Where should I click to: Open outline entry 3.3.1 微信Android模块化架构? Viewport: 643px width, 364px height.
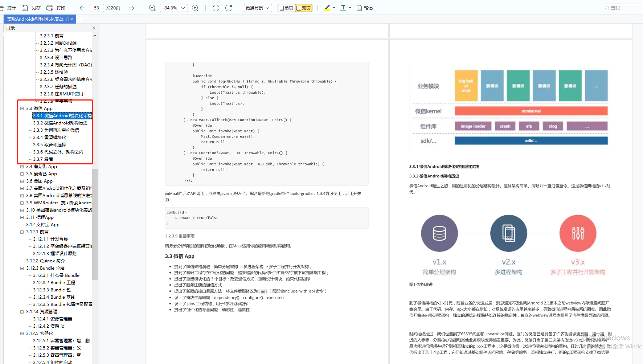click(x=62, y=116)
